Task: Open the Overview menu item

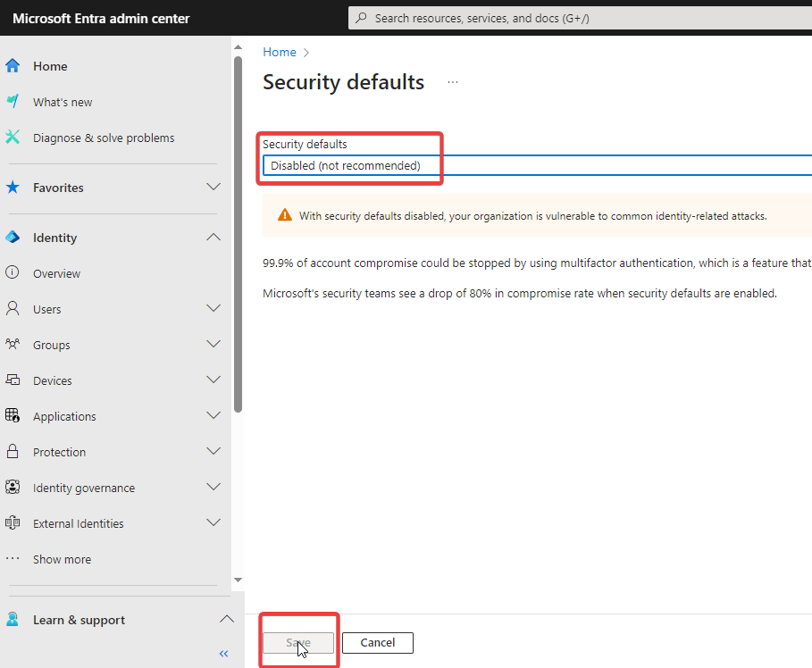Action: [x=56, y=273]
